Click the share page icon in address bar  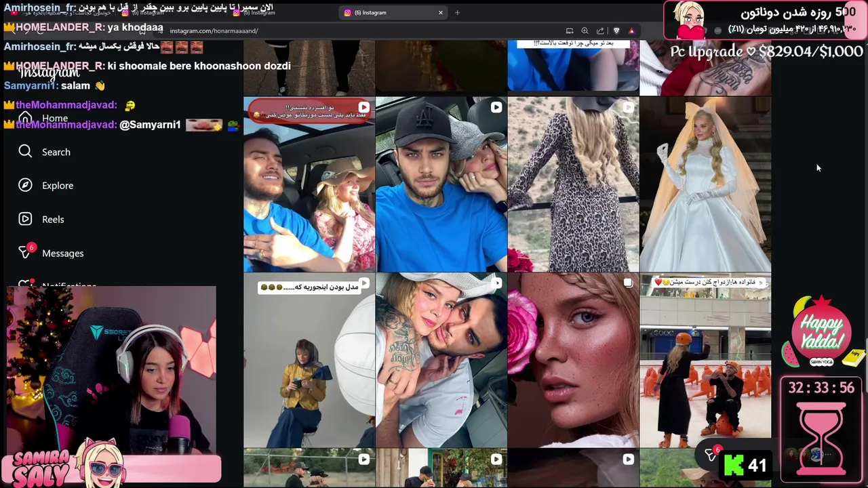(600, 30)
